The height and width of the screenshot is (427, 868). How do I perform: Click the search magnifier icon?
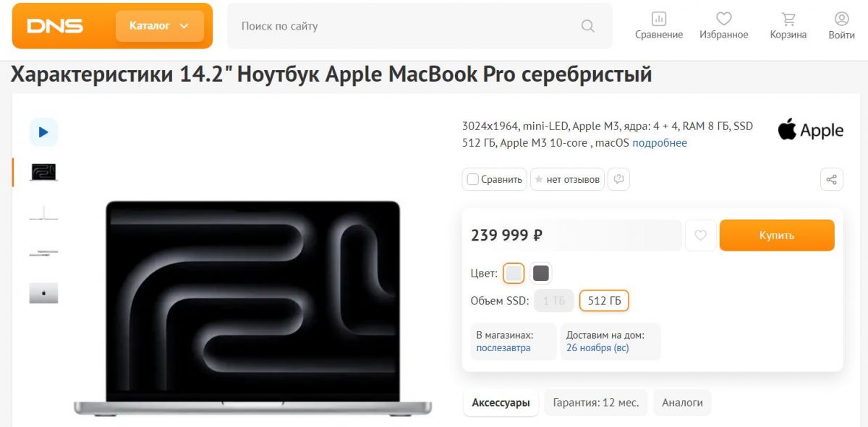tap(588, 26)
